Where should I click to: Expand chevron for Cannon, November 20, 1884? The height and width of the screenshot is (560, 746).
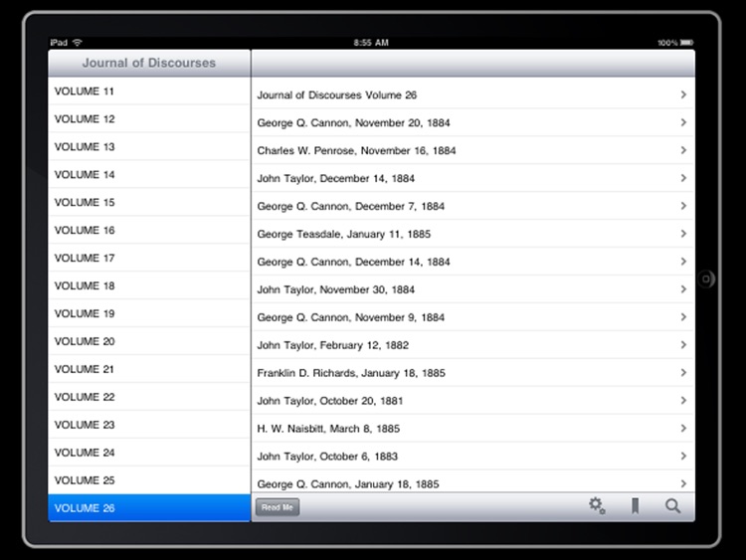tap(683, 122)
